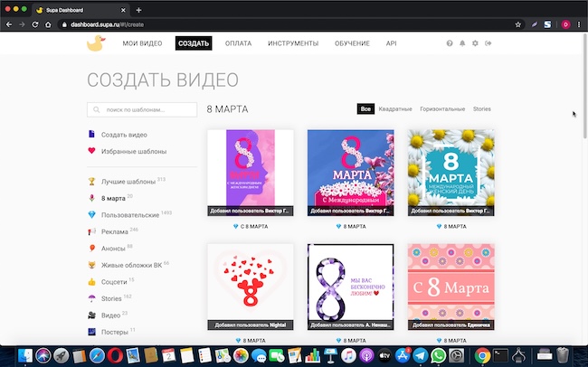Open Избранные шаблоны list
This screenshot has width=588, height=367.
pos(134,152)
